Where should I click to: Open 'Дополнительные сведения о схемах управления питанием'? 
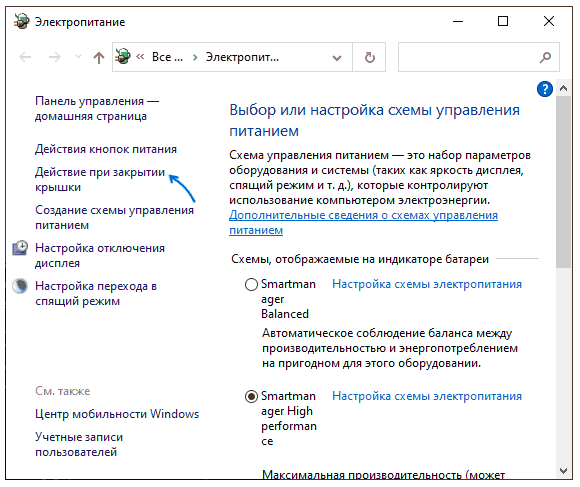363,223
